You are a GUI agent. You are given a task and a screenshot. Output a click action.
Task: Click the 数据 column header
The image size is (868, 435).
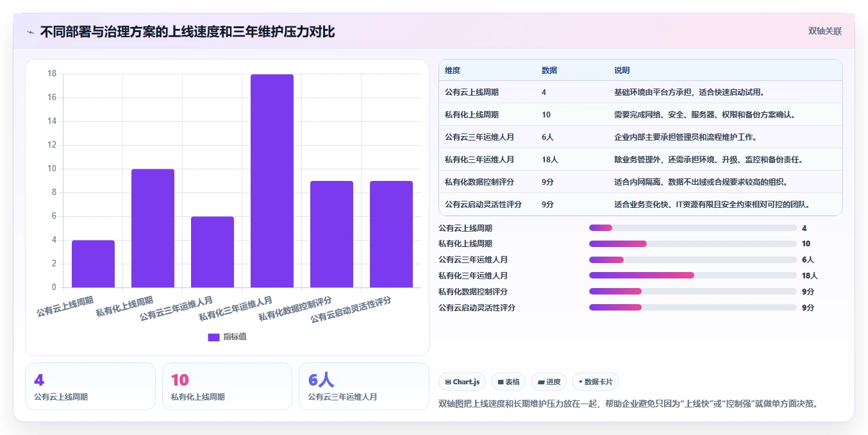pos(549,71)
